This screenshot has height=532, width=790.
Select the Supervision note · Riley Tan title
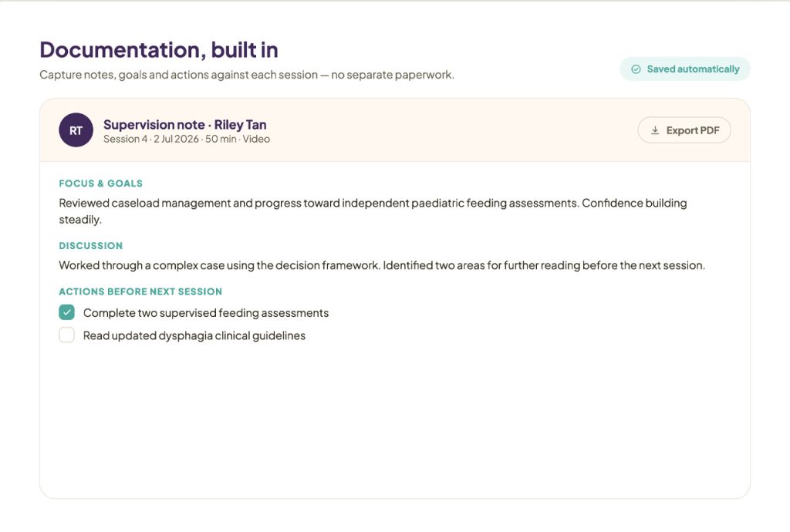coord(185,124)
